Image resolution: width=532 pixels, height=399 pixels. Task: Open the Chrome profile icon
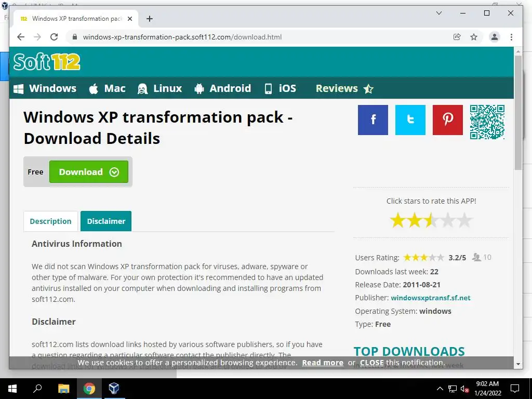(x=495, y=37)
